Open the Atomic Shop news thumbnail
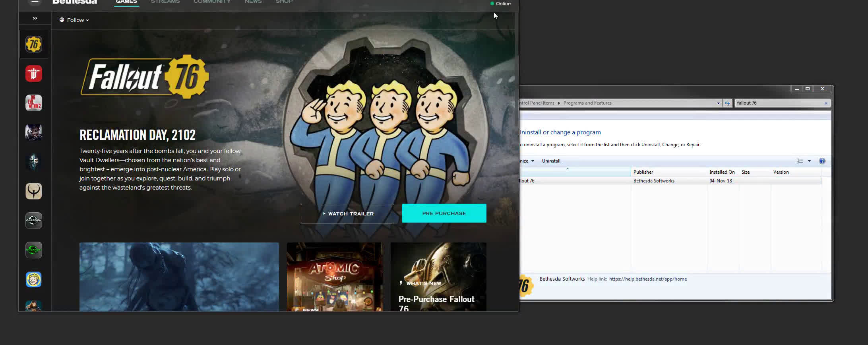 coord(335,277)
